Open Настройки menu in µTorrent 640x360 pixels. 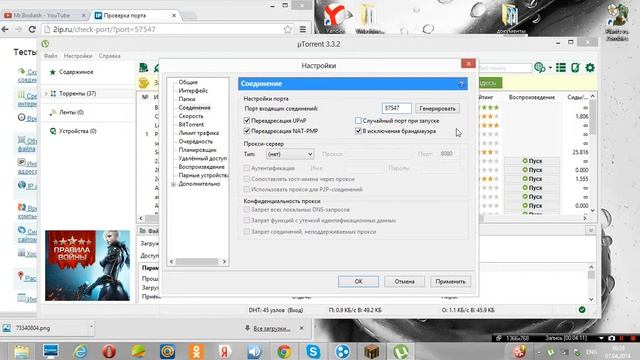tap(78, 56)
